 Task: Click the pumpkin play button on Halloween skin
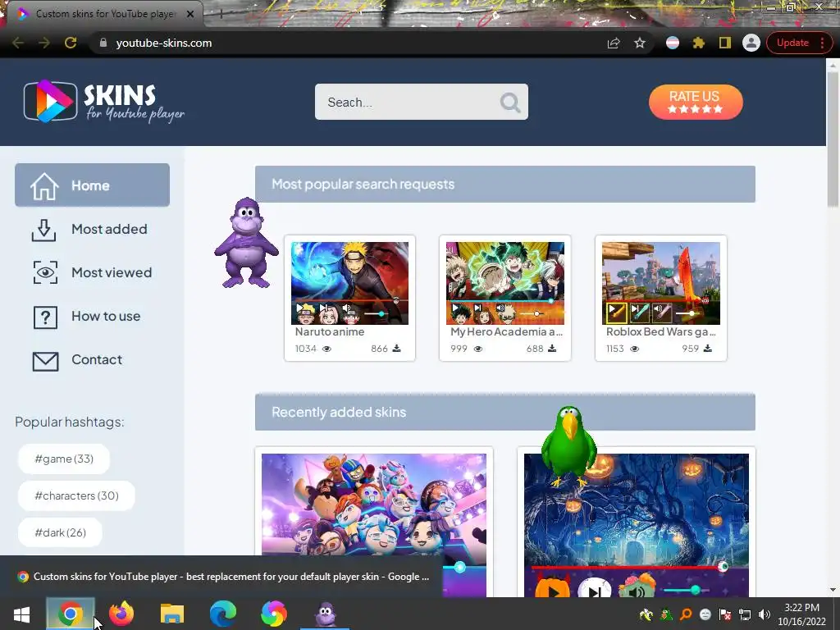coord(552,589)
